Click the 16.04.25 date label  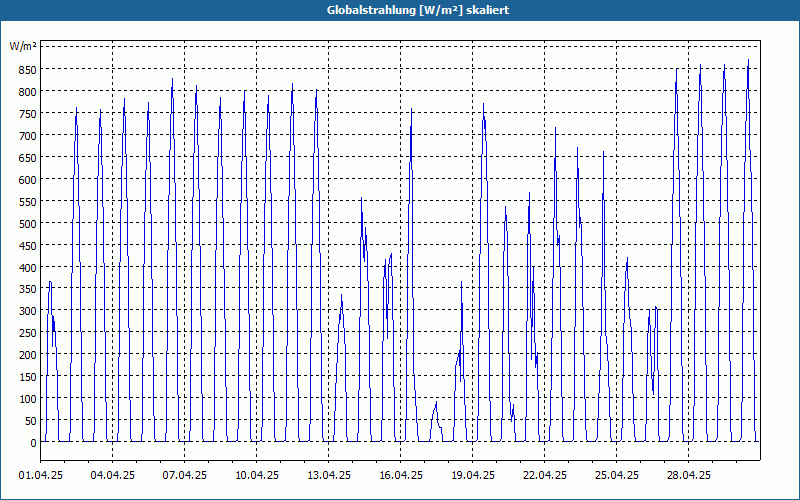point(401,476)
